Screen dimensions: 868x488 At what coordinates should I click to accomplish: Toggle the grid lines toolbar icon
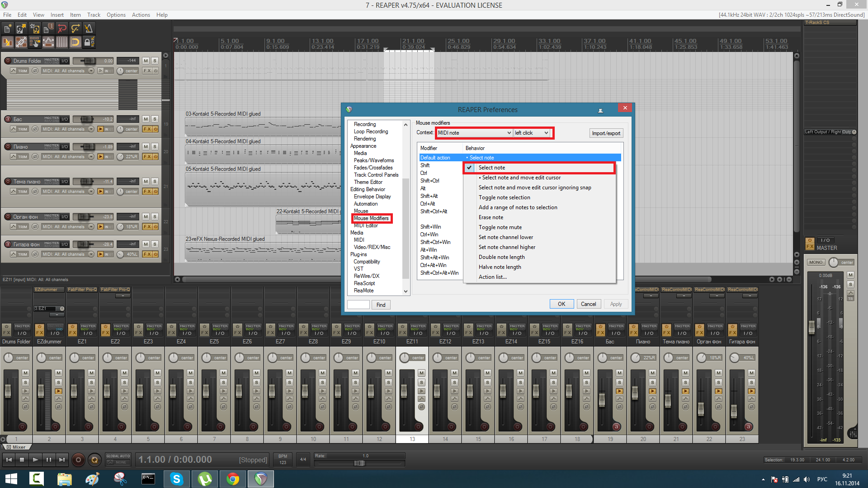point(62,42)
